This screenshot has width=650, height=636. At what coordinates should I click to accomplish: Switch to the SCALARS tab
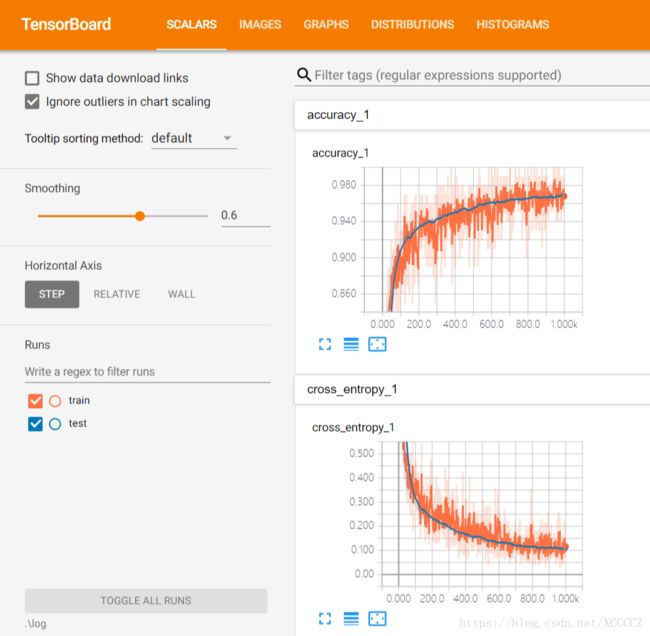(192, 24)
